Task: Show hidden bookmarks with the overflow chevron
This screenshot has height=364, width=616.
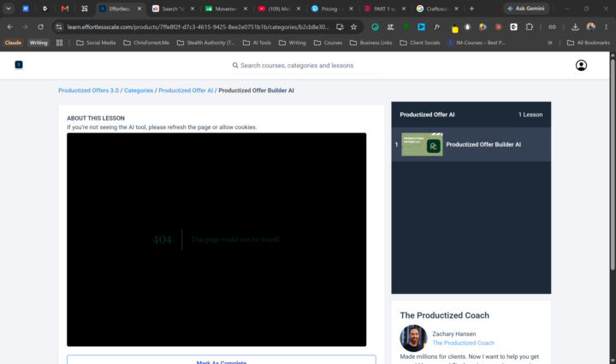Action: (x=550, y=43)
